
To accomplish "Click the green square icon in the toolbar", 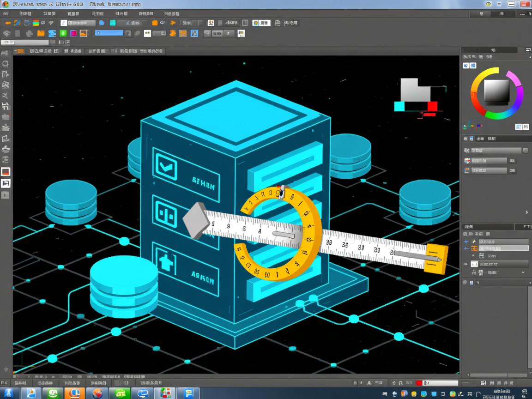I will pyautogui.click(x=63, y=33).
